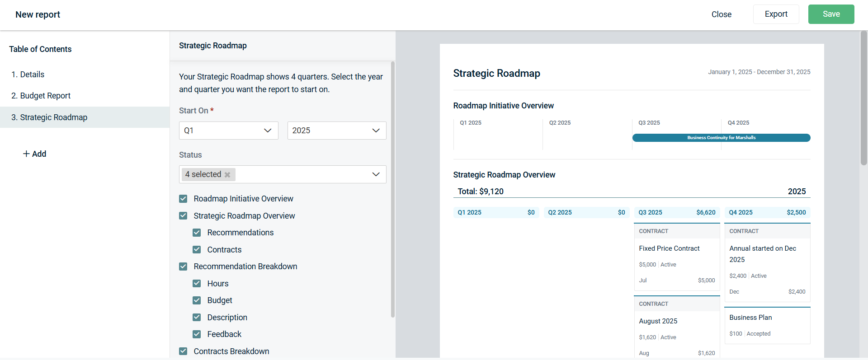Close the report editor
This screenshot has height=360, width=868.
(721, 14)
